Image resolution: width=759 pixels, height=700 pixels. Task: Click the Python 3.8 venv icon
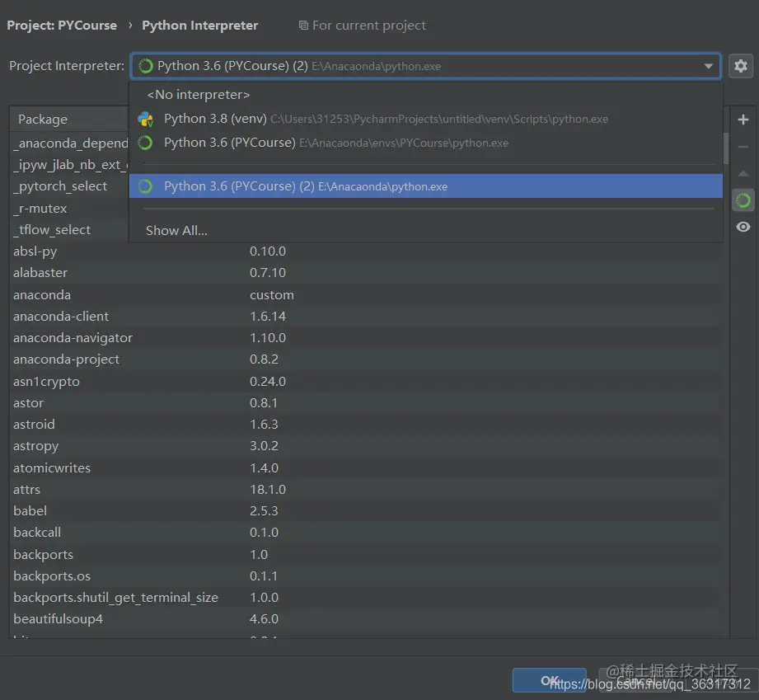145,120
